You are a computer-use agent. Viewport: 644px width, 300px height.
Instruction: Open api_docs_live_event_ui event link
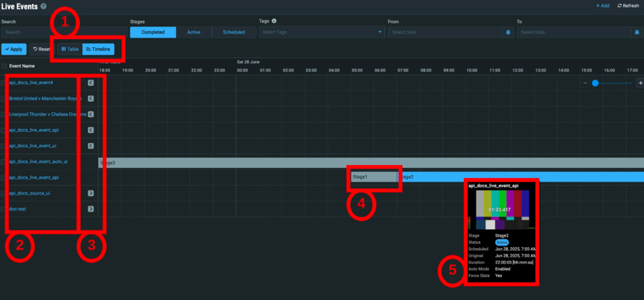[33, 146]
